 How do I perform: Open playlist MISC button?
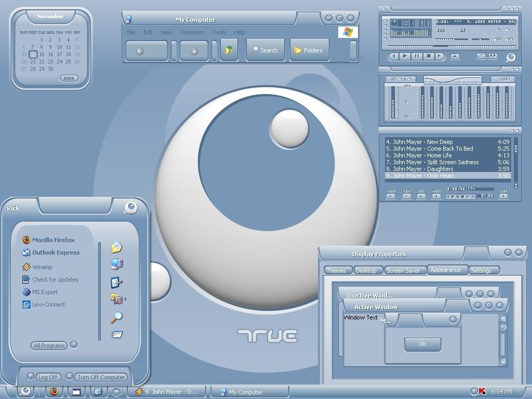(436, 196)
